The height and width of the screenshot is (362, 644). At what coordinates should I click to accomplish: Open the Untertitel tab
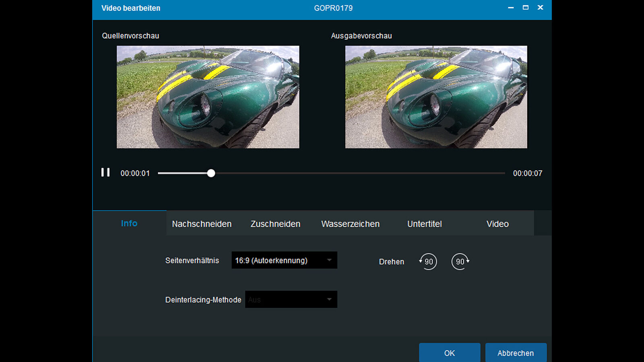tap(424, 224)
